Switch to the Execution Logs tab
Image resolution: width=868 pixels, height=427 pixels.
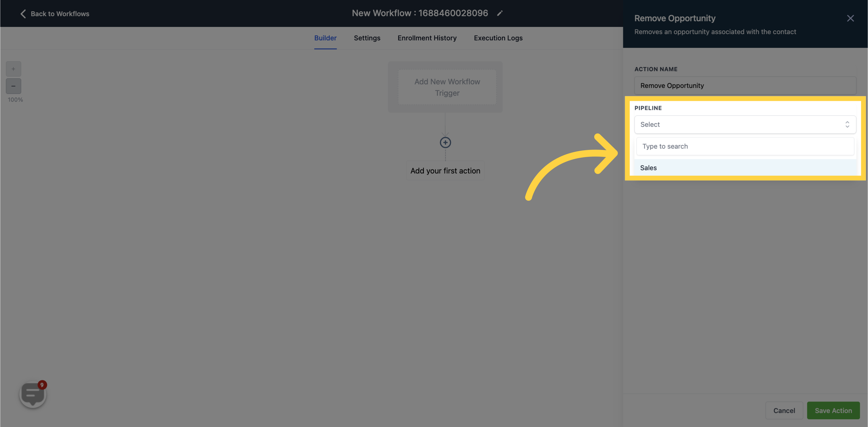coord(498,38)
